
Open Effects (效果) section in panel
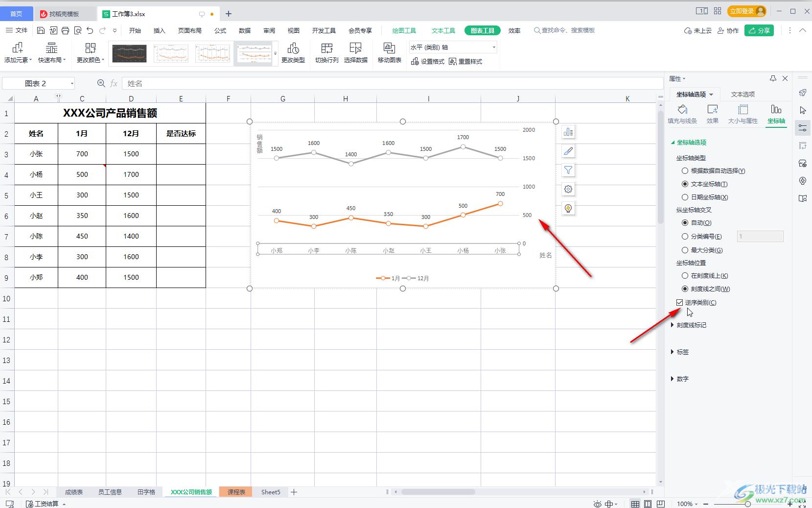pos(713,114)
